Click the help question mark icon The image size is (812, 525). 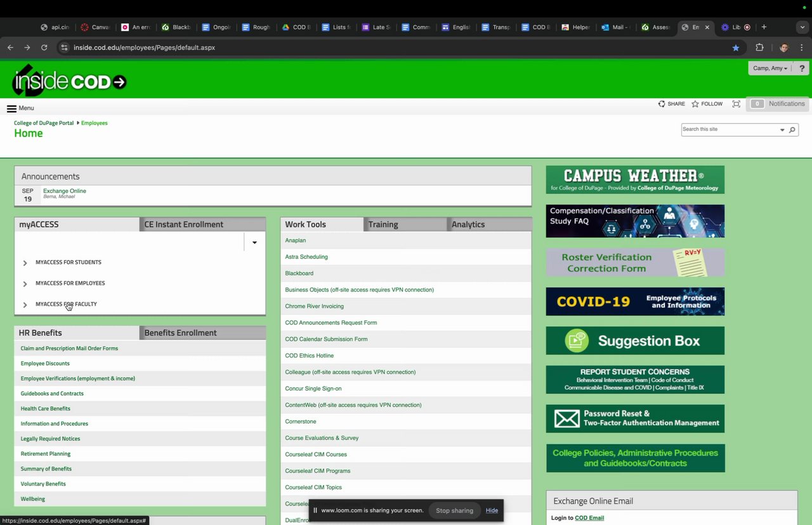tap(802, 69)
